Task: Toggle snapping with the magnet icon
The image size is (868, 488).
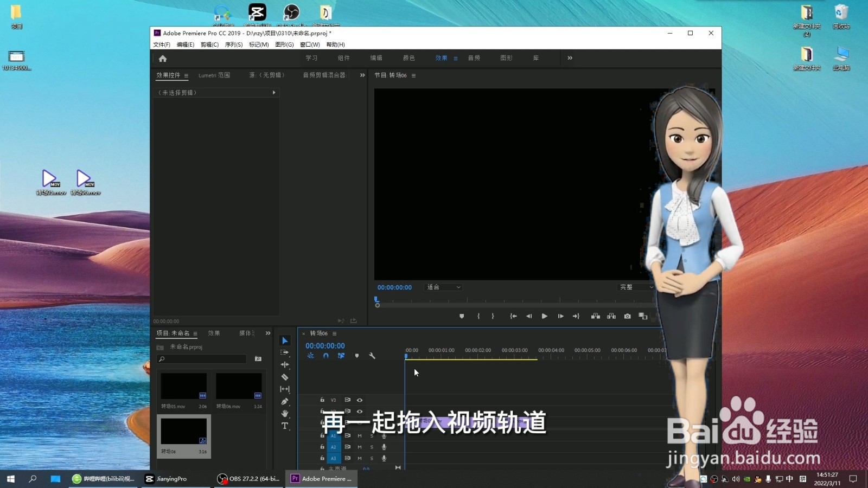Action: (325, 356)
